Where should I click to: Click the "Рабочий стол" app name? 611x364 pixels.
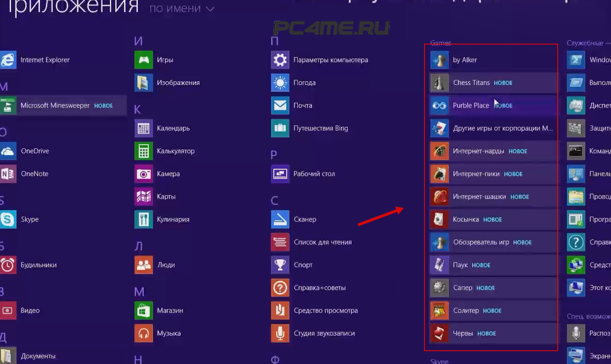point(314,174)
